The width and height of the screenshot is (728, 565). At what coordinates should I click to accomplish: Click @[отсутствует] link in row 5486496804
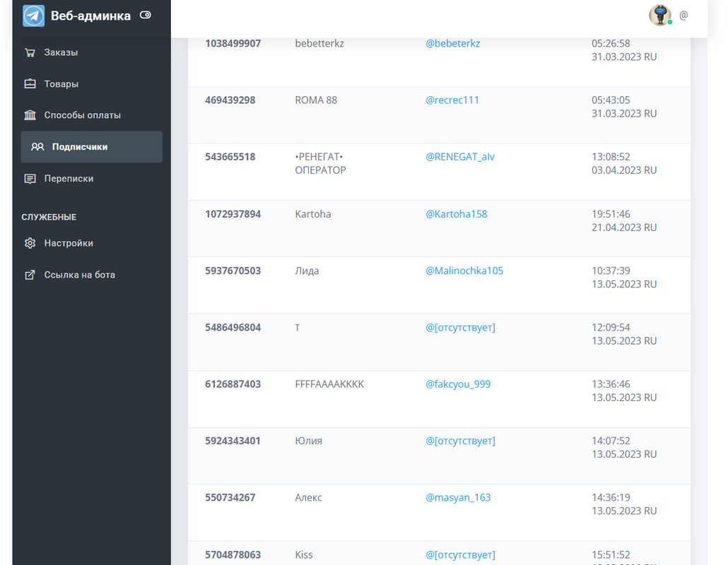coord(460,328)
